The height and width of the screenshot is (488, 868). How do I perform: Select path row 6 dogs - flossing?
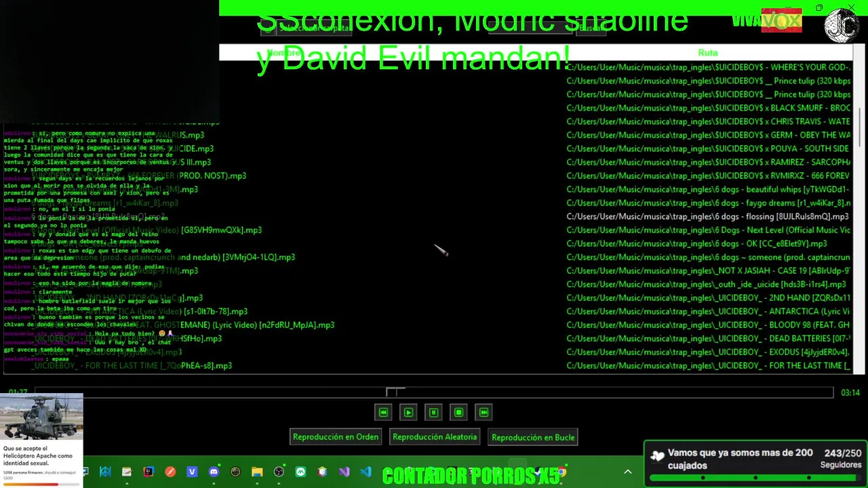709,216
